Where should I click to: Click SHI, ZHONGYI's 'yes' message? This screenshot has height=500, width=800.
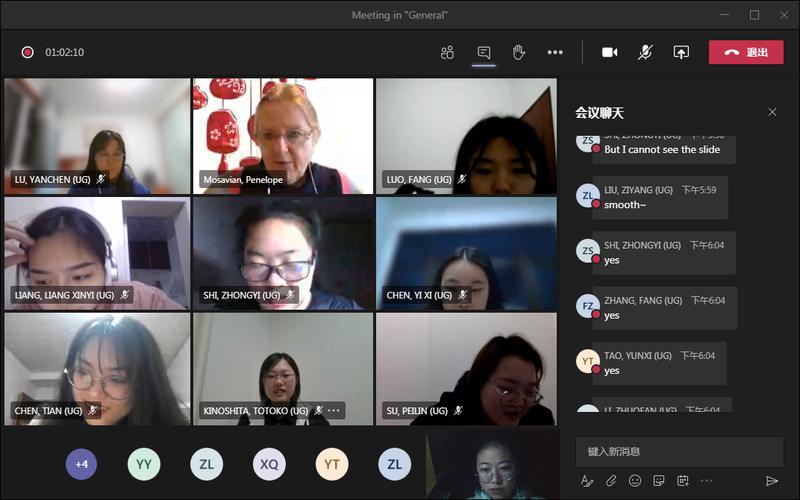click(x=664, y=253)
